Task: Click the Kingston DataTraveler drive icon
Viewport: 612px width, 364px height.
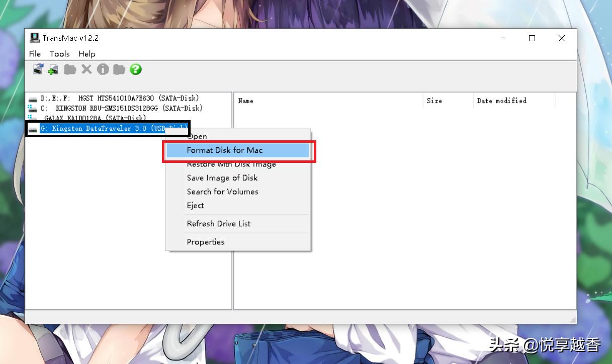Action: (34, 128)
